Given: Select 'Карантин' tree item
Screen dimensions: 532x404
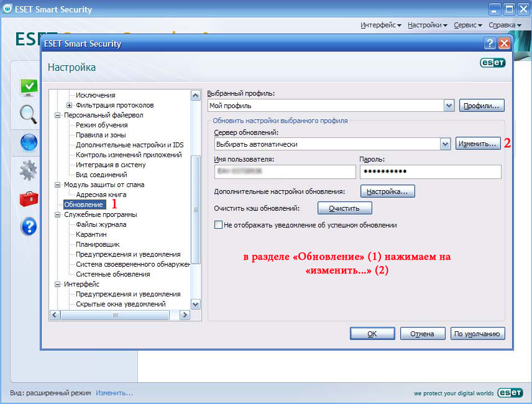Looking at the screenshot, I should [91, 234].
